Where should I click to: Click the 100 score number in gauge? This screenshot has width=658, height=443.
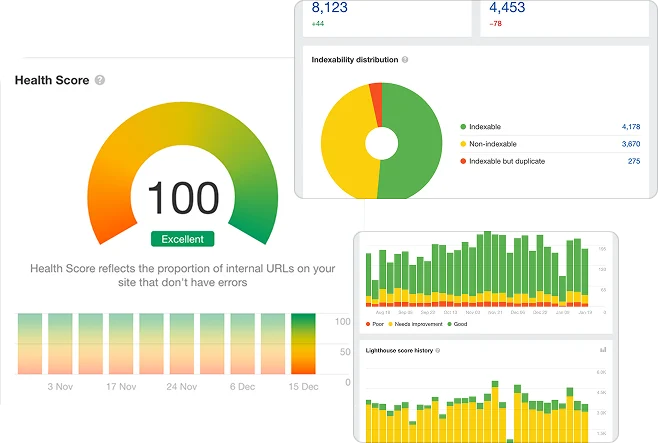point(183,198)
